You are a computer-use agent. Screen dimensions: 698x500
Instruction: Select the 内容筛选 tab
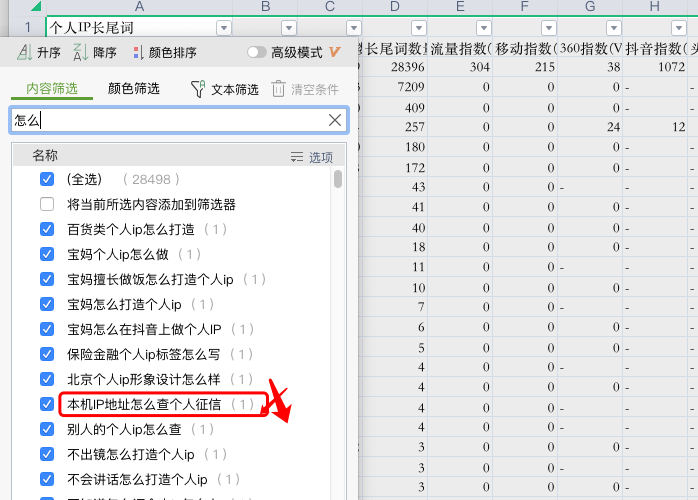(52, 89)
